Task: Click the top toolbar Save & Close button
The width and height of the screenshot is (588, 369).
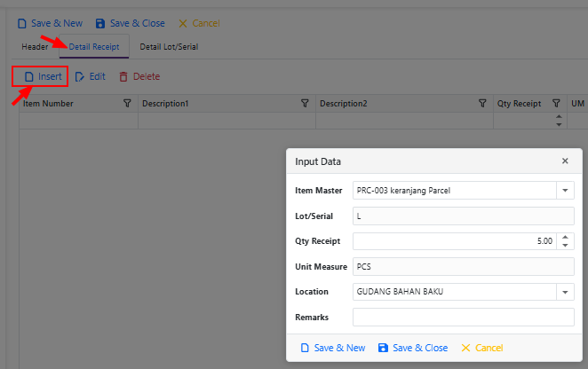Action: [x=131, y=23]
